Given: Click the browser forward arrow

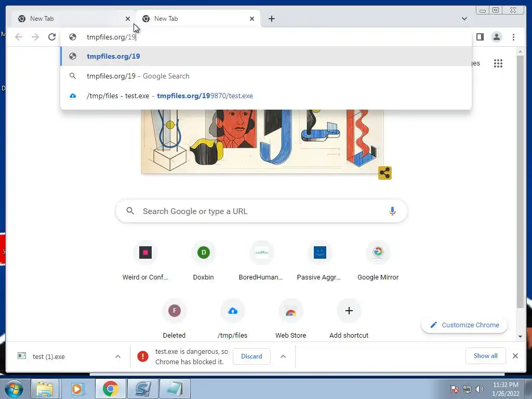Looking at the screenshot, I should [x=35, y=37].
